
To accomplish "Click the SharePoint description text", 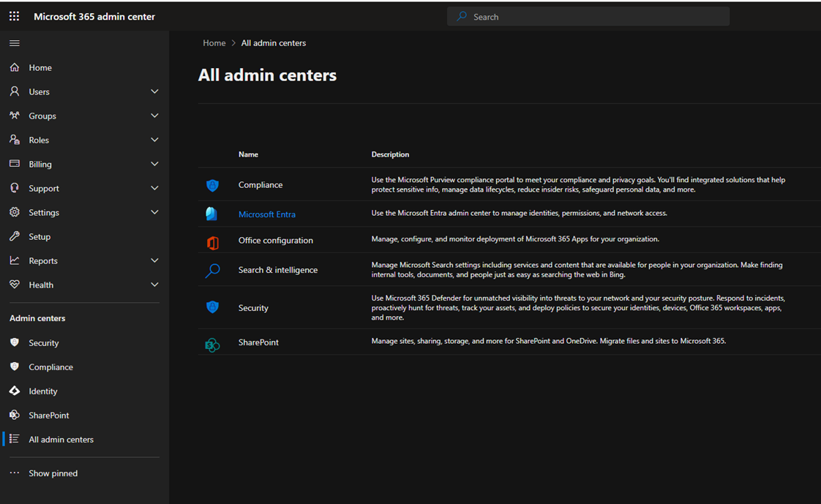I will (548, 341).
